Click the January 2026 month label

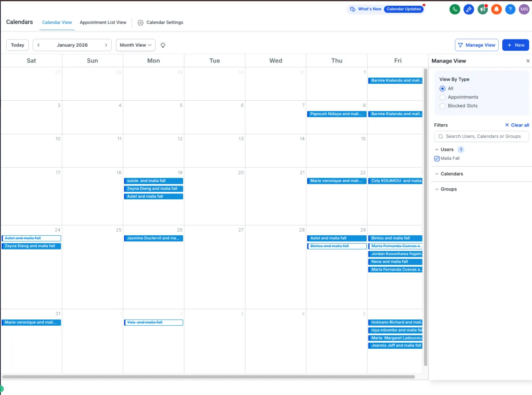tap(72, 45)
